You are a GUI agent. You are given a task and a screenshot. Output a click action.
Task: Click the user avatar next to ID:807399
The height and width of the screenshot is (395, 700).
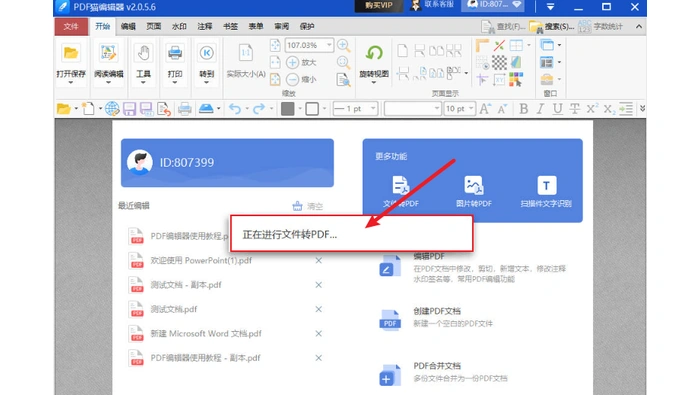point(140,162)
